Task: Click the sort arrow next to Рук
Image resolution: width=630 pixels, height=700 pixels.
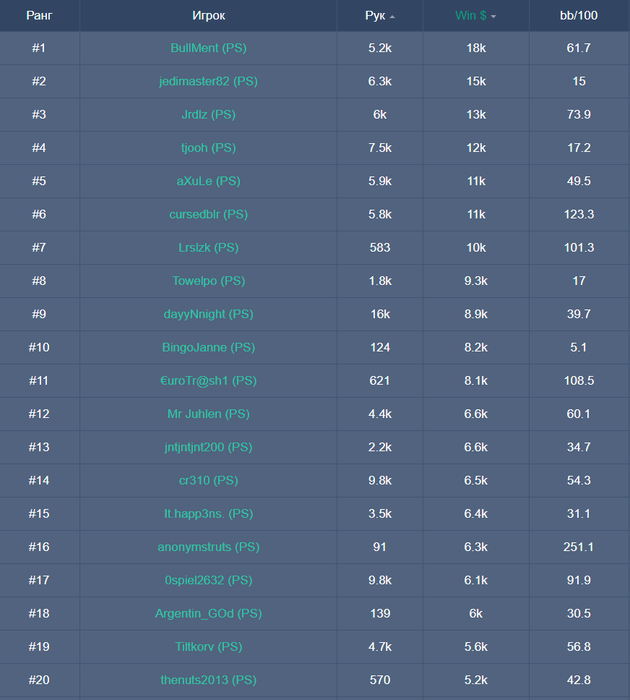Action: pyautogui.click(x=392, y=17)
